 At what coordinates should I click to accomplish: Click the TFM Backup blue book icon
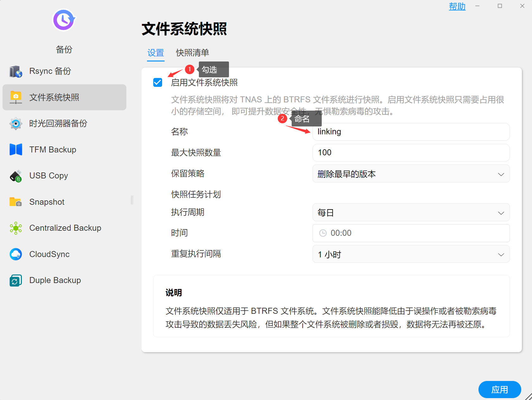(16, 150)
